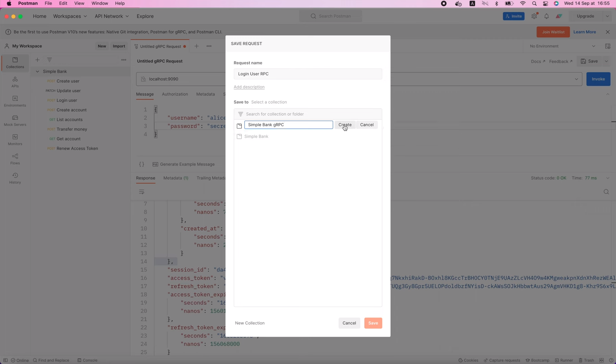
Task: Open the Collections sidebar panel
Action: click(15, 63)
